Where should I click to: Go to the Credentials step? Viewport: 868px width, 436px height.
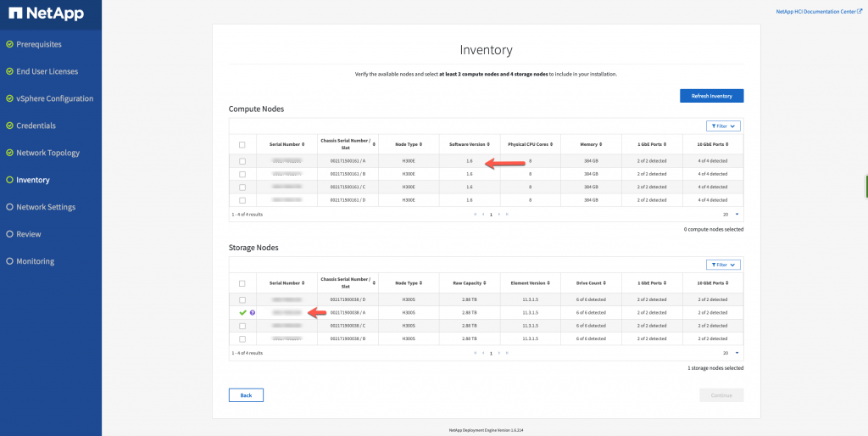tap(36, 126)
